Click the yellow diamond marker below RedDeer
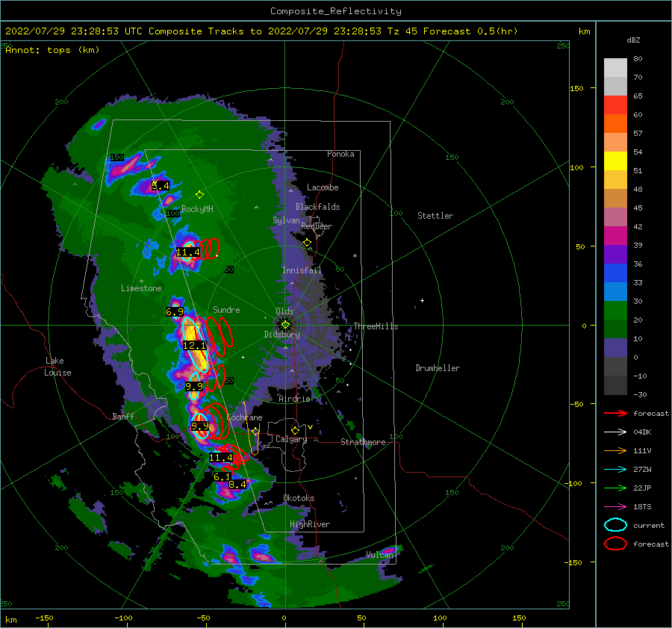672x628 pixels. pos(308,243)
